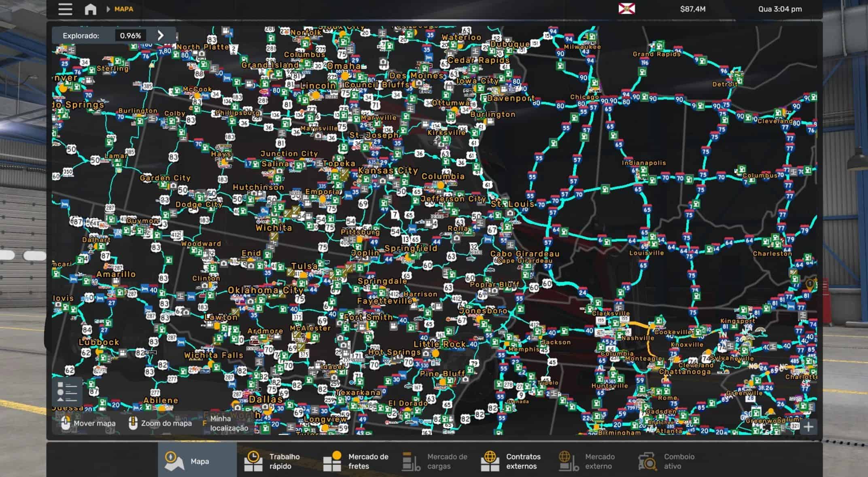
Task: Click Comboio ativo camera-truck icon
Action: click(x=647, y=461)
